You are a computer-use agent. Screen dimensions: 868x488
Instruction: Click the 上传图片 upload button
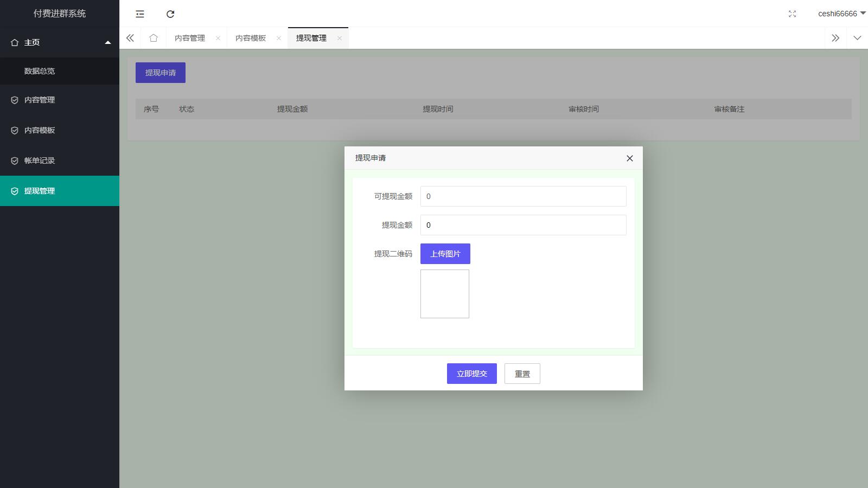(x=445, y=254)
